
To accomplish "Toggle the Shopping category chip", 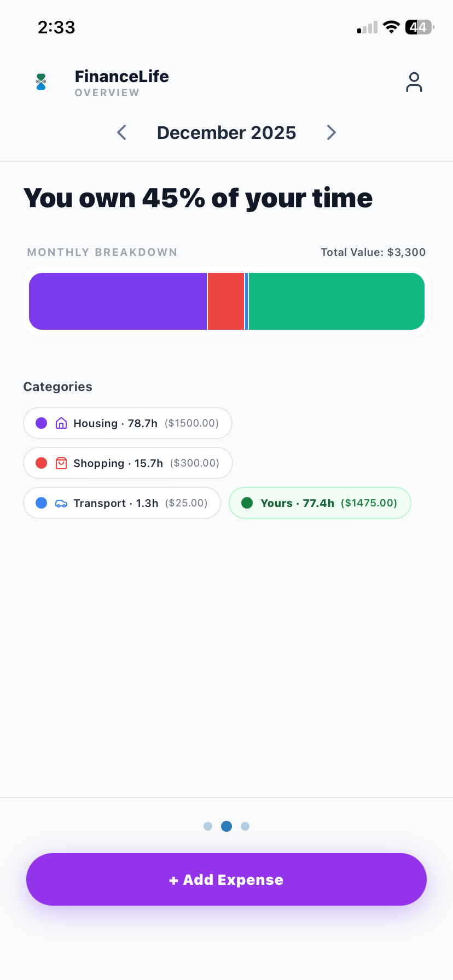I will pos(127,463).
